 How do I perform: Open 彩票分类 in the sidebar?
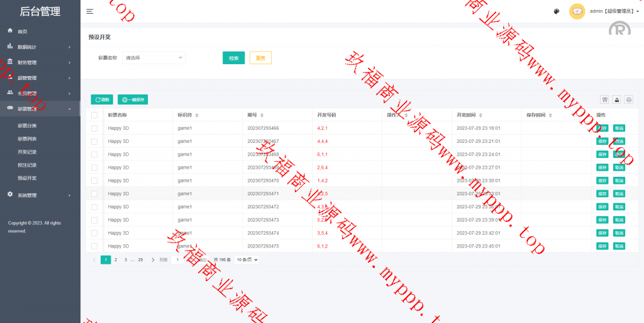pos(27,125)
